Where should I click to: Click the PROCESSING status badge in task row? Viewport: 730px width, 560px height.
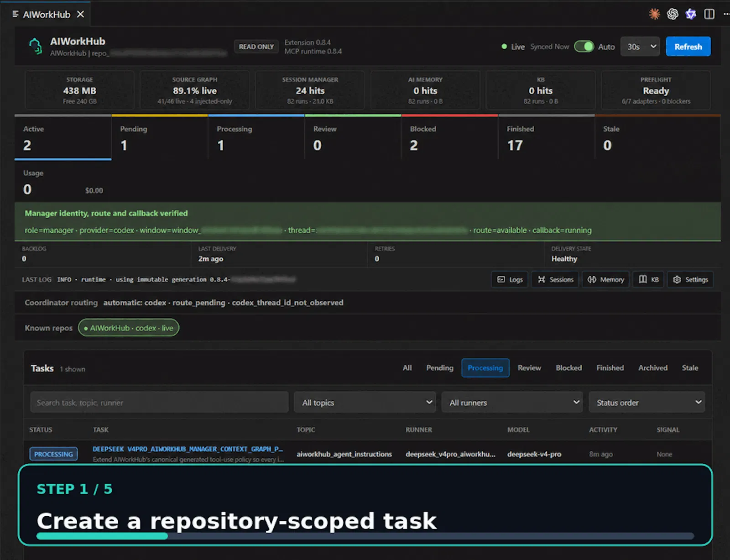pyautogui.click(x=53, y=454)
